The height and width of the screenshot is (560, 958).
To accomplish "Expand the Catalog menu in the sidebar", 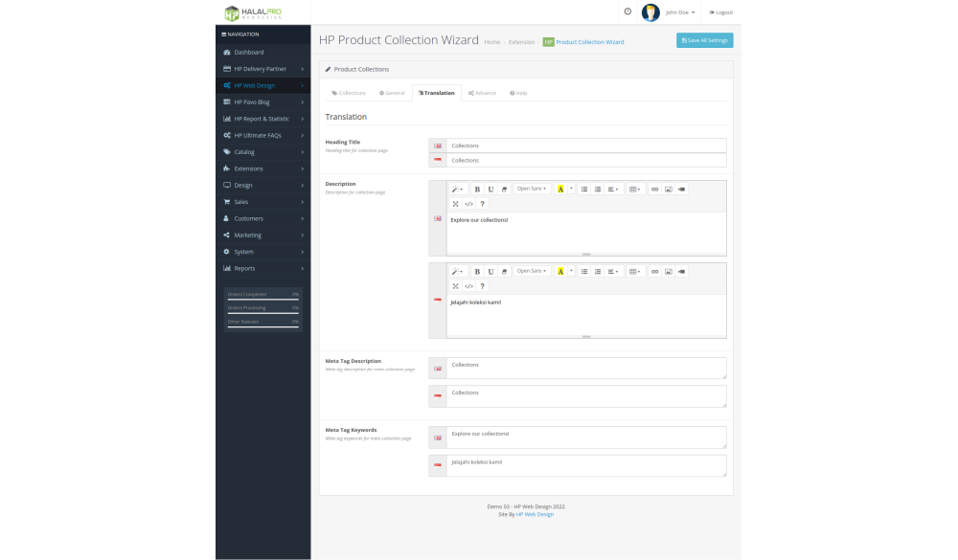I will 262,152.
